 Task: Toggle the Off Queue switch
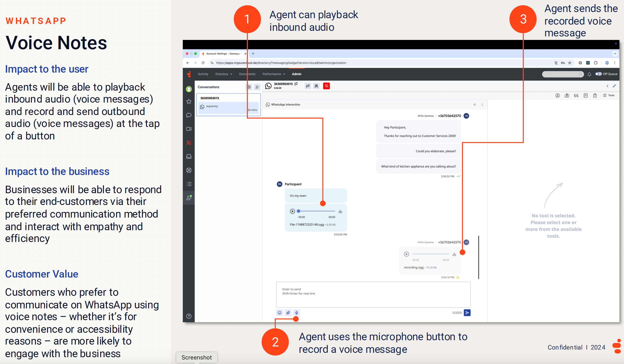point(598,74)
